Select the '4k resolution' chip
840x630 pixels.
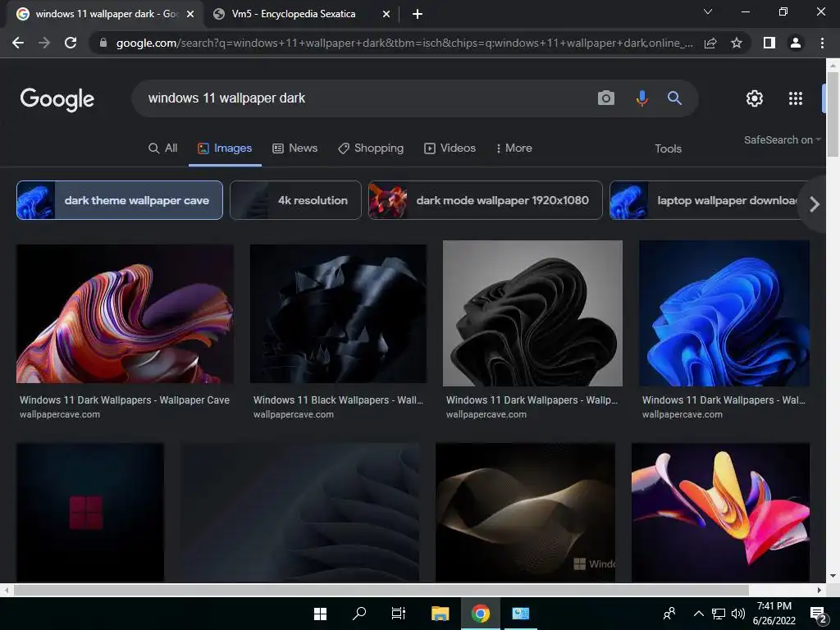[295, 200]
